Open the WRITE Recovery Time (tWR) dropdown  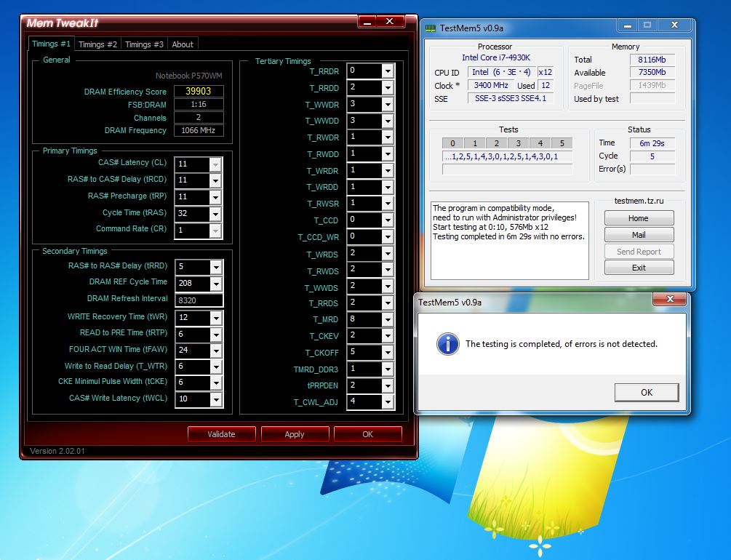pos(216,318)
